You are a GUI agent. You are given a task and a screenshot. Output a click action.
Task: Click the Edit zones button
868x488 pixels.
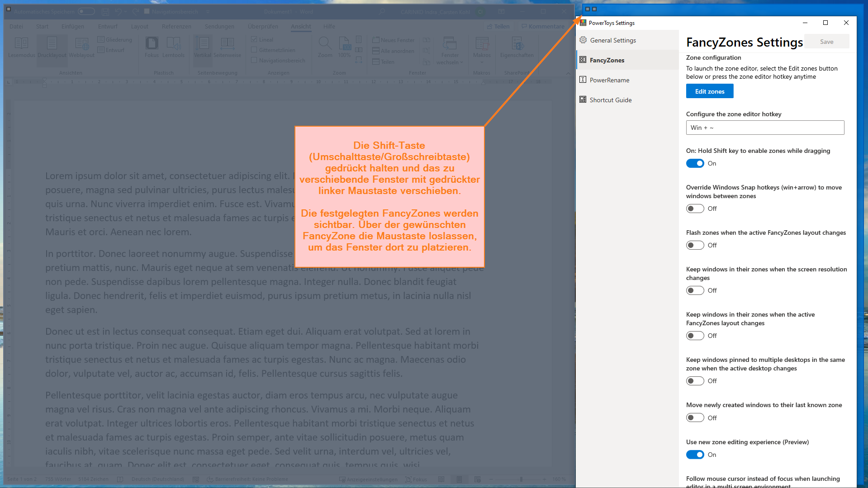coord(710,91)
